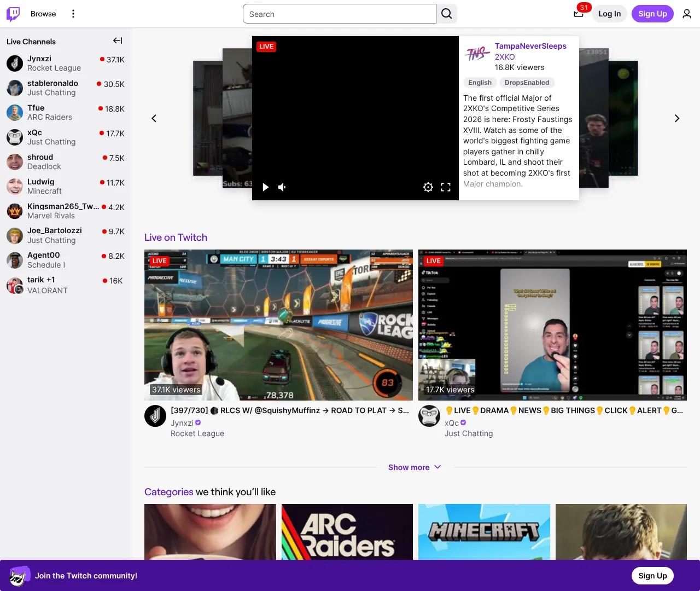700x591 pixels.
Task: Toggle fullscreen on the featured video
Action: coord(446,187)
